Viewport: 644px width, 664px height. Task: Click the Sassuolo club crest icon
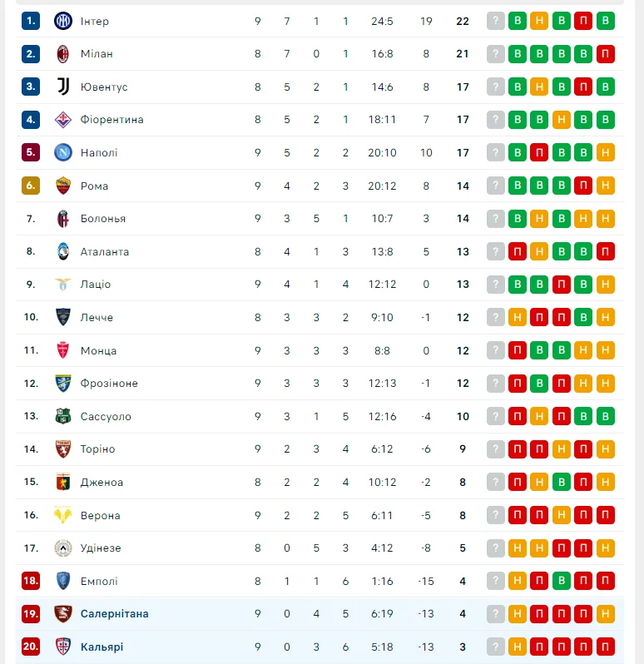pos(63,416)
